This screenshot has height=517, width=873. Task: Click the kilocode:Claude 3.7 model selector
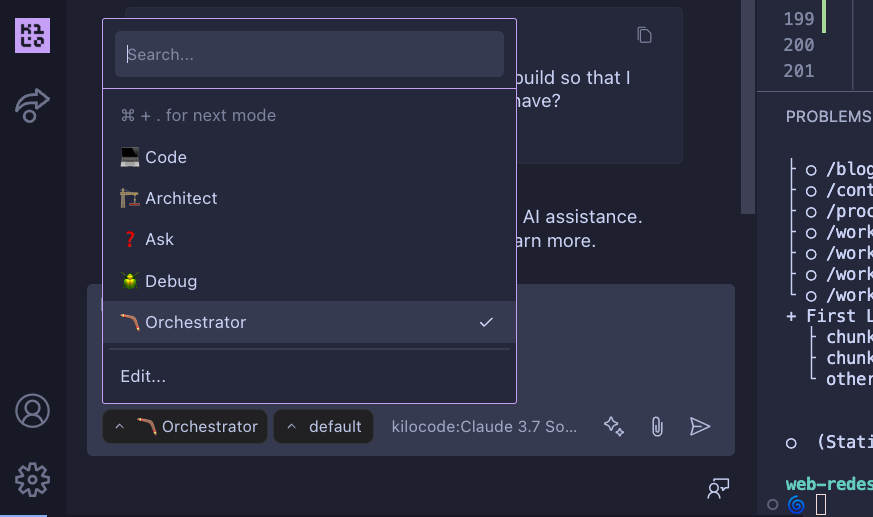point(484,427)
